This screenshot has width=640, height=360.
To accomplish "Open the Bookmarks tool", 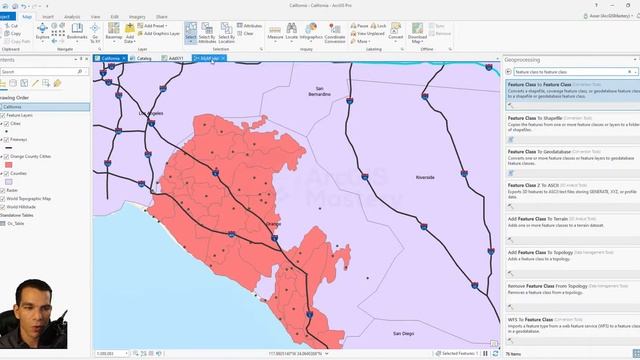I will coord(77,31).
